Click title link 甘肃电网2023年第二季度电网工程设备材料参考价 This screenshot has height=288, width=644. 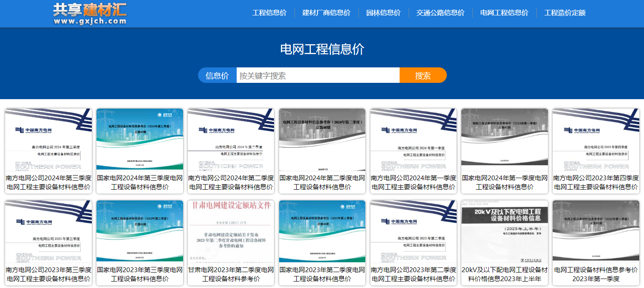click(231, 274)
